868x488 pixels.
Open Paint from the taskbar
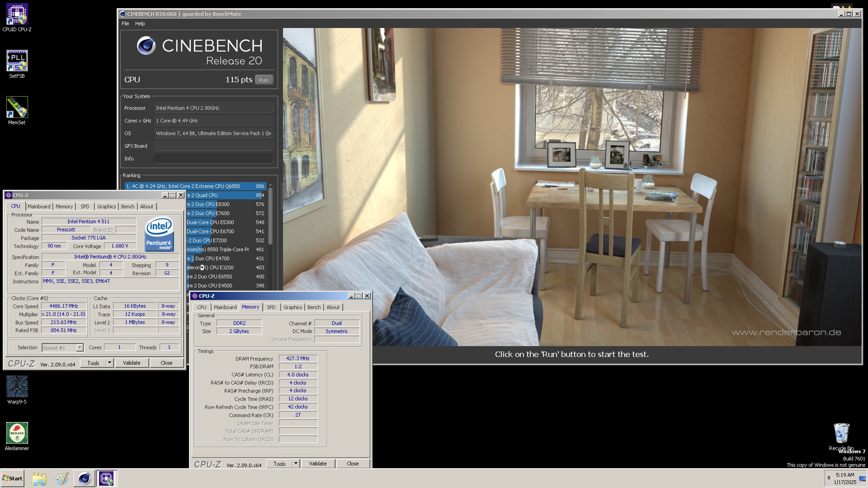click(61, 479)
